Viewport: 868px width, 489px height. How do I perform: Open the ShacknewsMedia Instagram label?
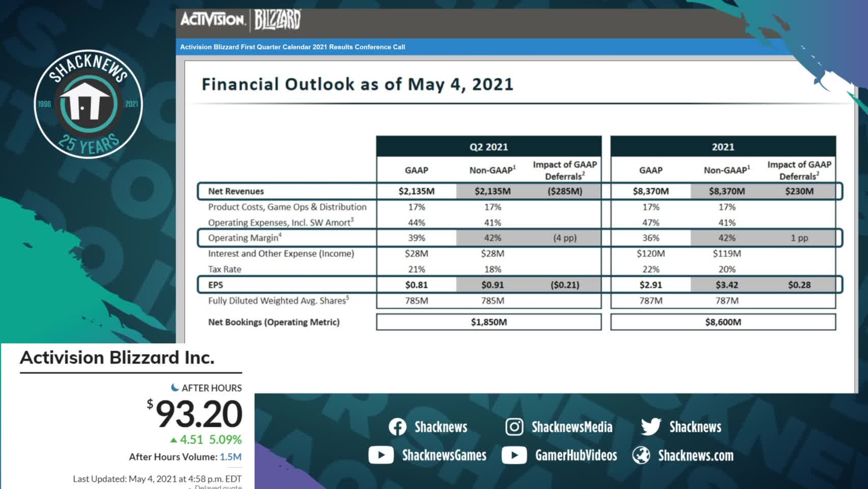coord(572,427)
